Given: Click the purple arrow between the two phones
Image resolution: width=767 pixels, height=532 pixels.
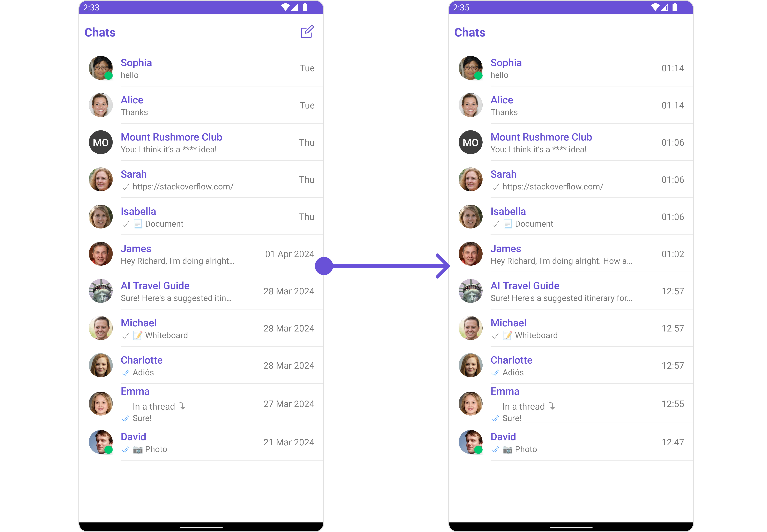Looking at the screenshot, I should tap(382, 266).
